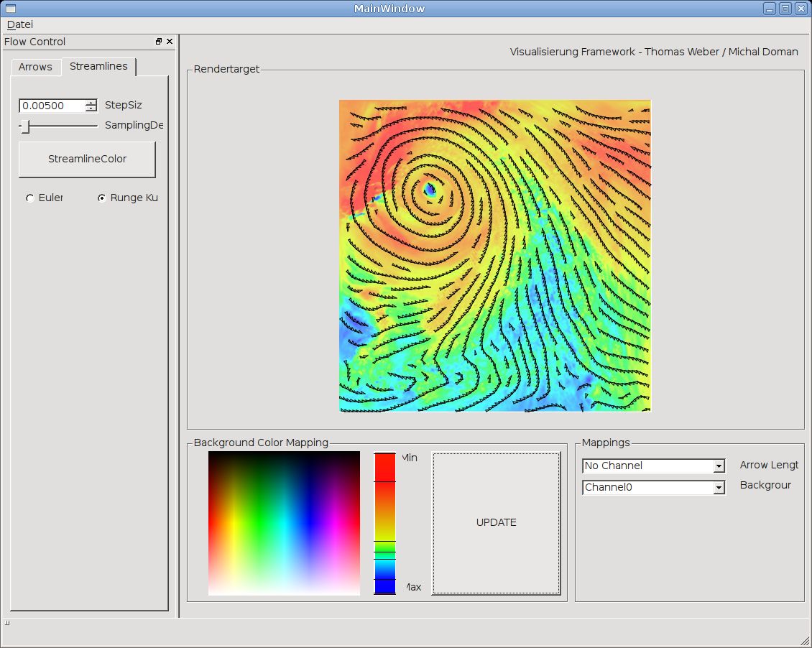Click the Min-Max gradient color bar
This screenshot has width=812, height=648.
[384, 522]
